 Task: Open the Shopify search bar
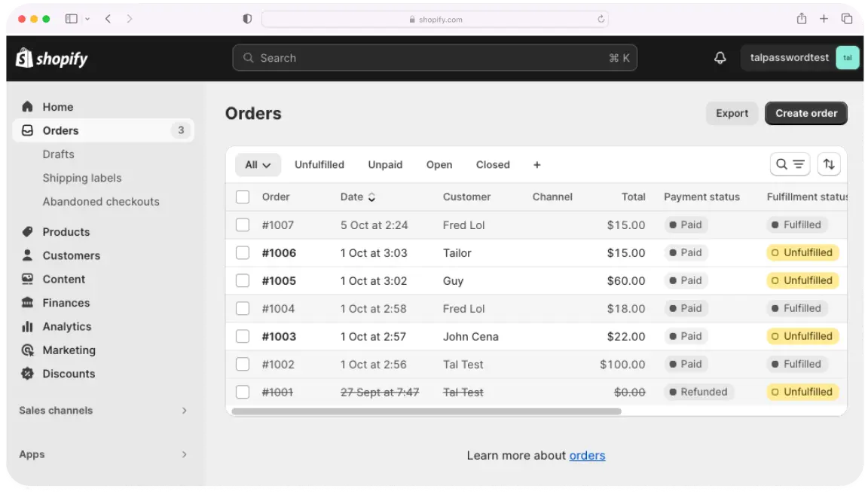click(x=434, y=57)
